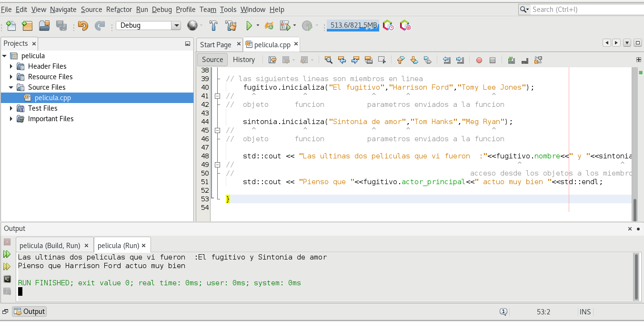Screen dimensions: 644x322
Task: Toggle rectangular selection in editor toolbar
Action: click(x=382, y=60)
